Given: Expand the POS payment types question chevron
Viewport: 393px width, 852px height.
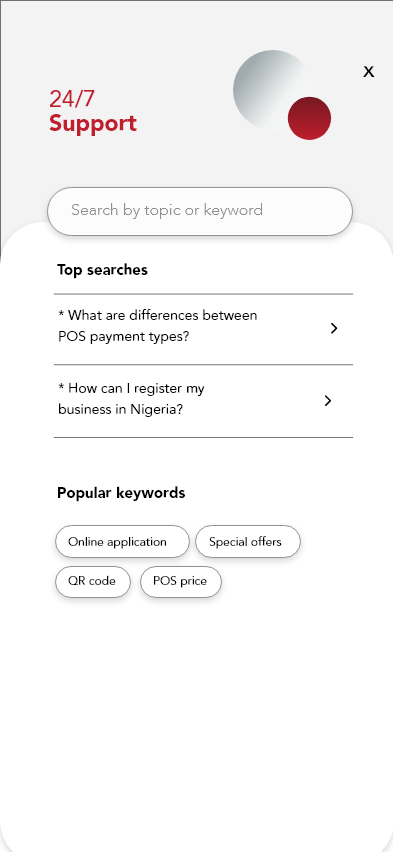Looking at the screenshot, I should click(x=334, y=328).
